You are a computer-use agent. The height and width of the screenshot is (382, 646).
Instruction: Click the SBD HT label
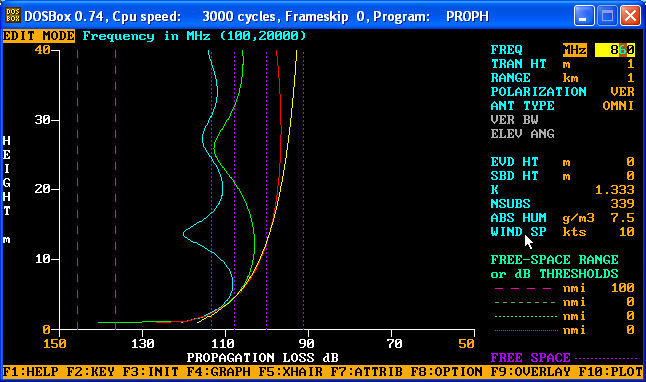pos(514,176)
